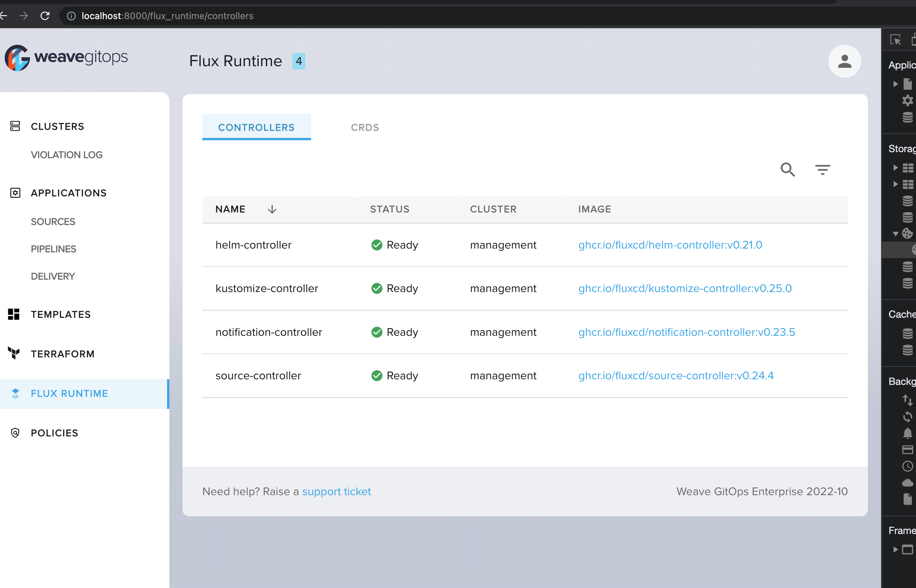
Task: Click the green Ready checkmark for notification-controller
Action: pyautogui.click(x=377, y=332)
